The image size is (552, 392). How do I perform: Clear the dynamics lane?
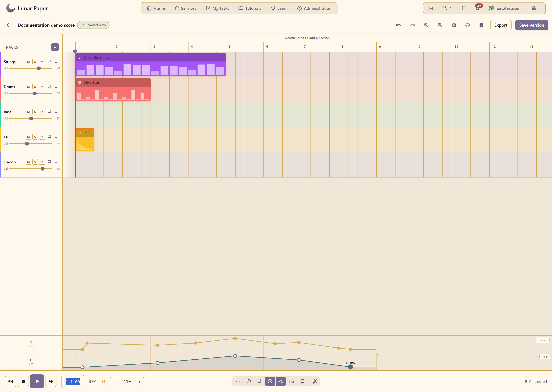pyautogui.click(x=544, y=357)
